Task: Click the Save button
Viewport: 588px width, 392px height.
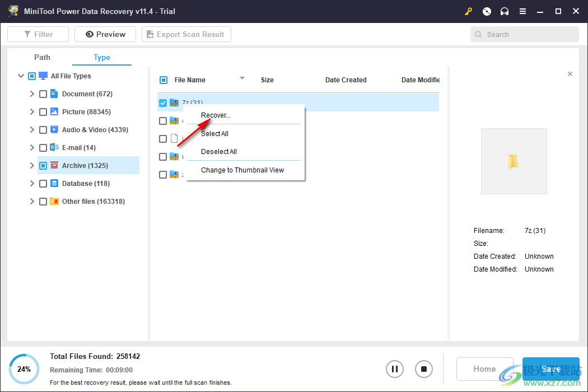Action: click(x=551, y=369)
